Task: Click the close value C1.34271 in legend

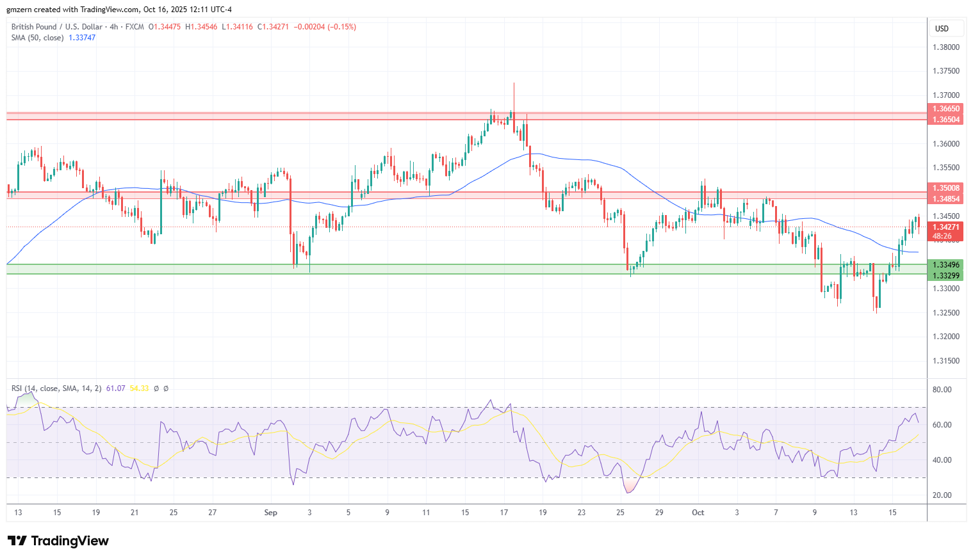Action: [x=274, y=27]
